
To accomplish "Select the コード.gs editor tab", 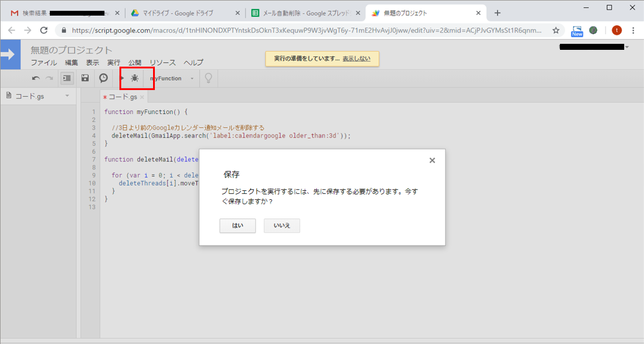I will click(x=122, y=97).
